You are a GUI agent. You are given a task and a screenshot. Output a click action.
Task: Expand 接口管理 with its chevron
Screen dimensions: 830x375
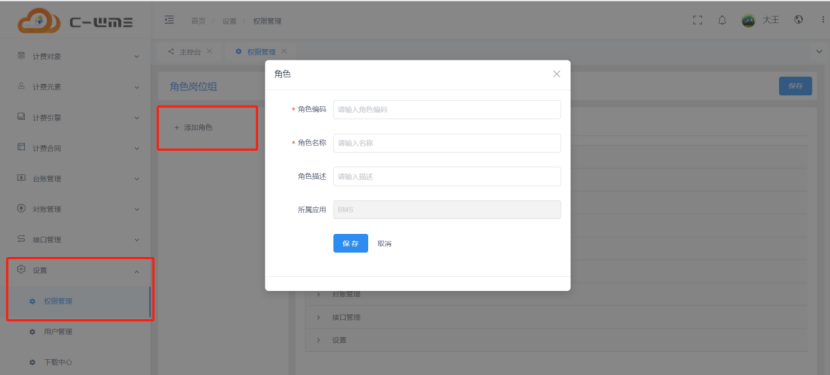137,240
